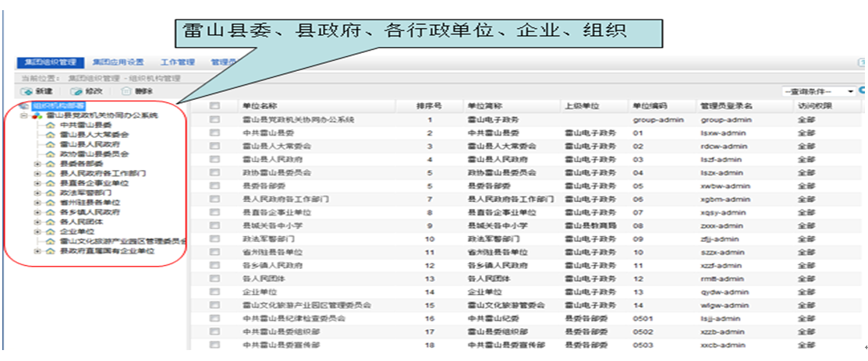Screen dimensions: 868x361
Task: Collapse the 雷山县党政机关协同办公系统 root node
Action: point(24,115)
